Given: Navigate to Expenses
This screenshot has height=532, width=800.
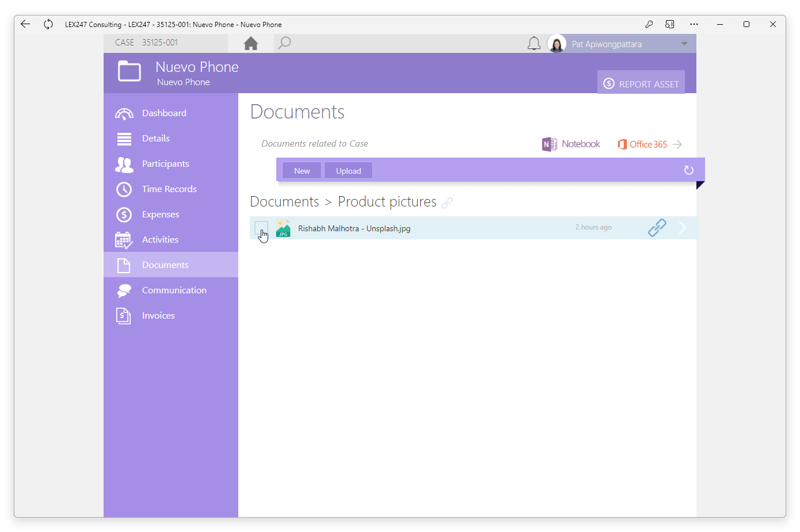Looking at the screenshot, I should click(x=171, y=215).
